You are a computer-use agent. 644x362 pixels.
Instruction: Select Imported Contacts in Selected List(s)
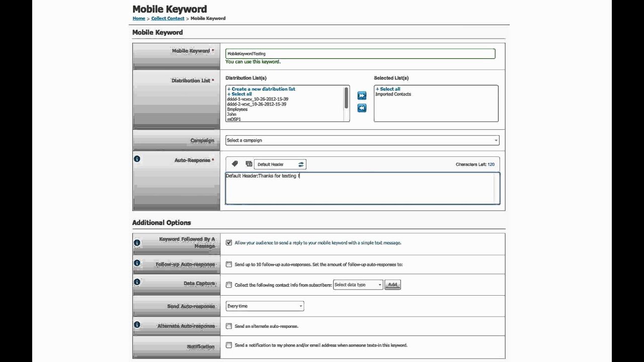(x=393, y=94)
